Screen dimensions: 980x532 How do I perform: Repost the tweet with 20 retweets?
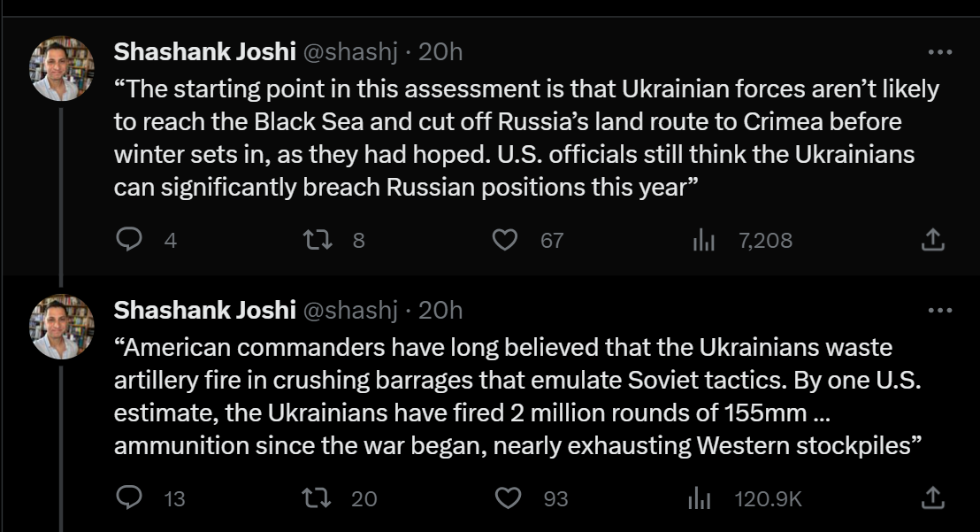click(x=317, y=497)
